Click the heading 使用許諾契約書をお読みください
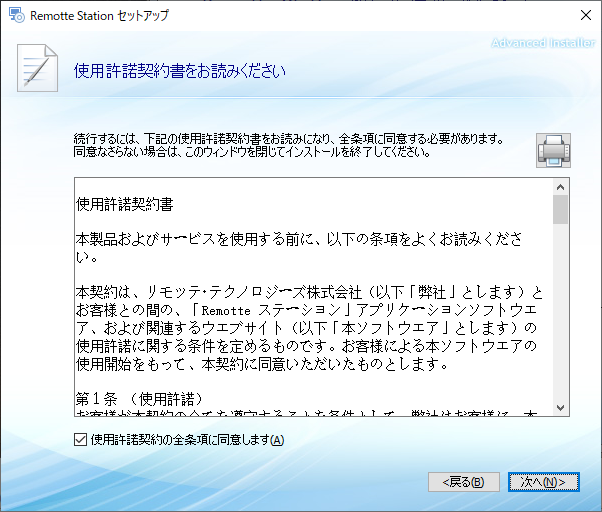Viewport: 602px width, 512px height. point(180,71)
